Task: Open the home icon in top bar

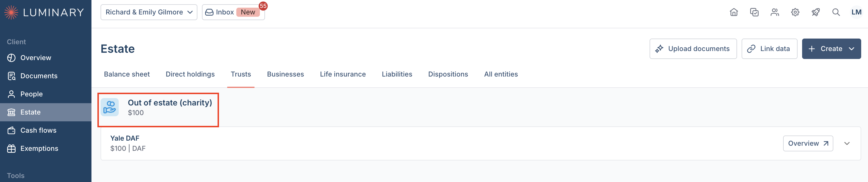Action: [x=734, y=12]
